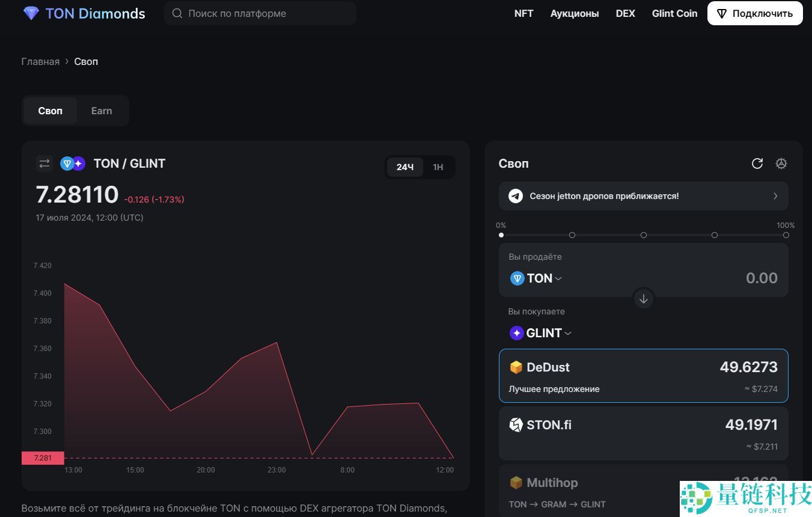
Task: Switch chart to 1Н timeframe
Action: (x=438, y=167)
